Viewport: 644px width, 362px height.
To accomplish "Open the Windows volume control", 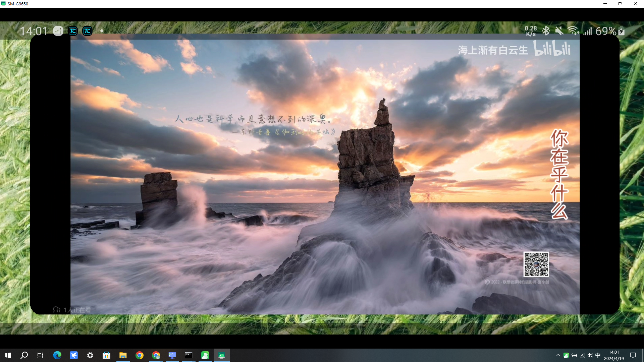I will tap(590, 355).
